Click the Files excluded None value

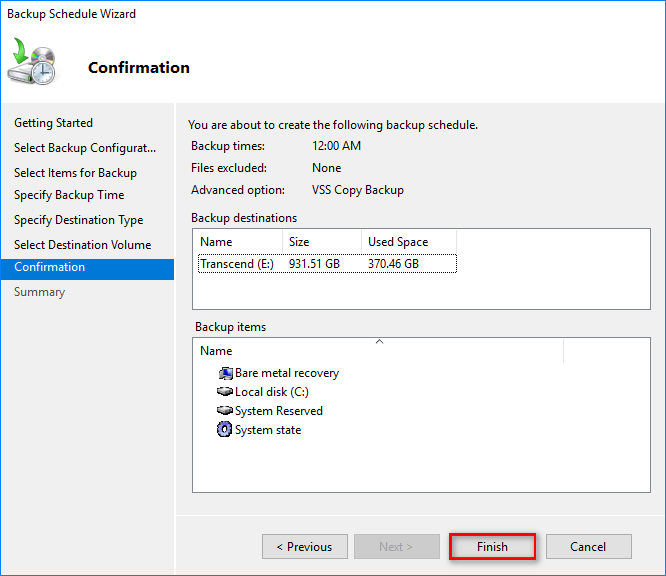(x=327, y=168)
